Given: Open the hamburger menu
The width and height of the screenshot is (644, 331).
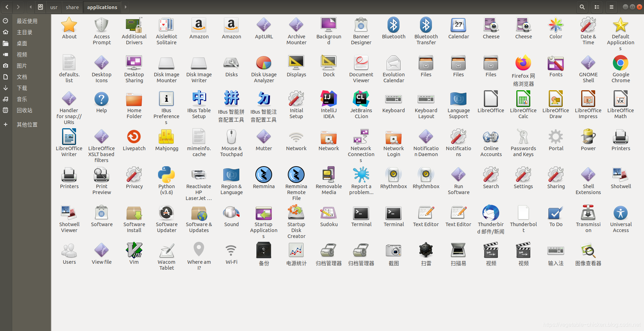Looking at the screenshot, I should (x=611, y=7).
